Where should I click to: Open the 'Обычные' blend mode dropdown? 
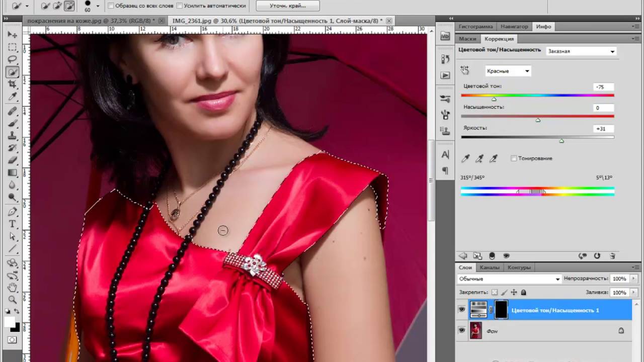[509, 279]
